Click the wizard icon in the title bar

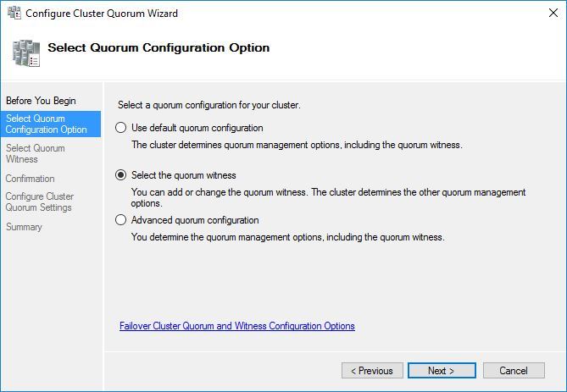click(x=12, y=14)
